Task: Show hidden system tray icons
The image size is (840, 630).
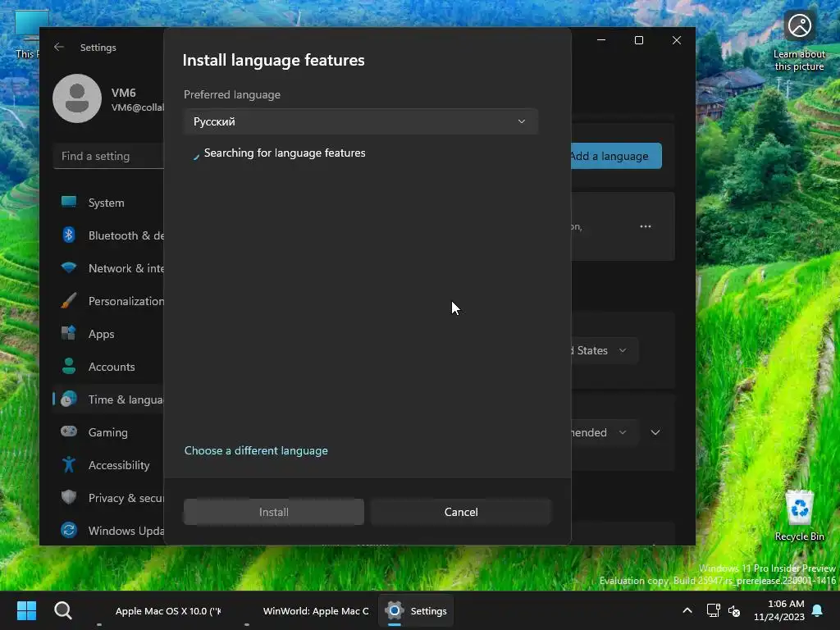Action: click(687, 610)
